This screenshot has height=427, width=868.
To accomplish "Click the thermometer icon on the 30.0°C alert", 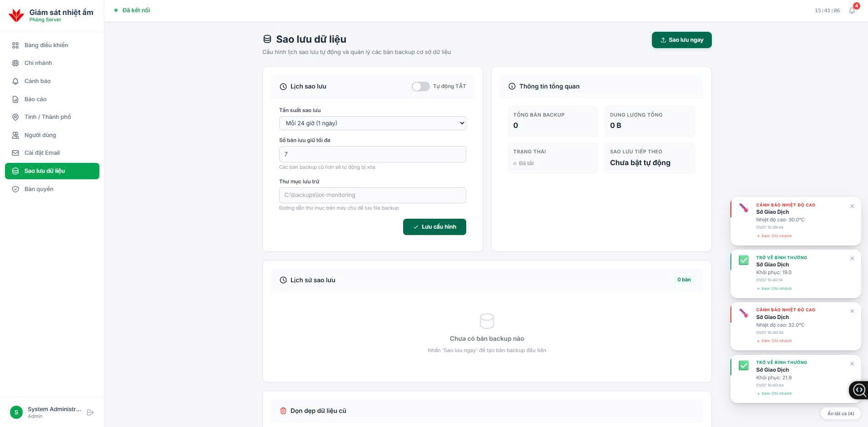I will click(x=744, y=208).
